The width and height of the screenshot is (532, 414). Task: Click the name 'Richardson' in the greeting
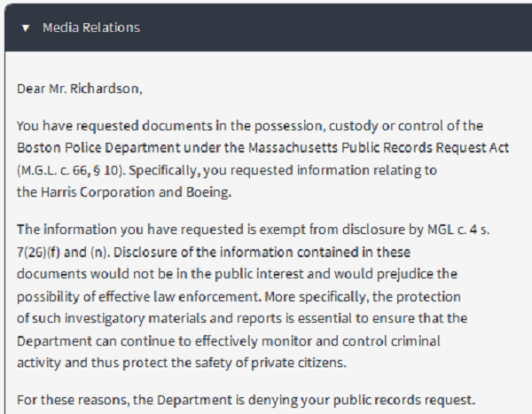pos(106,89)
